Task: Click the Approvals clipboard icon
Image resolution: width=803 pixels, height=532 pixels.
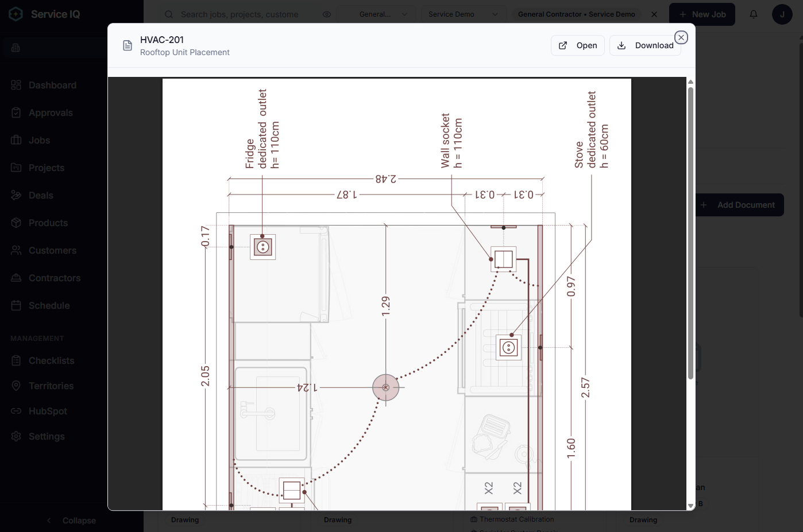Action: 16,112
